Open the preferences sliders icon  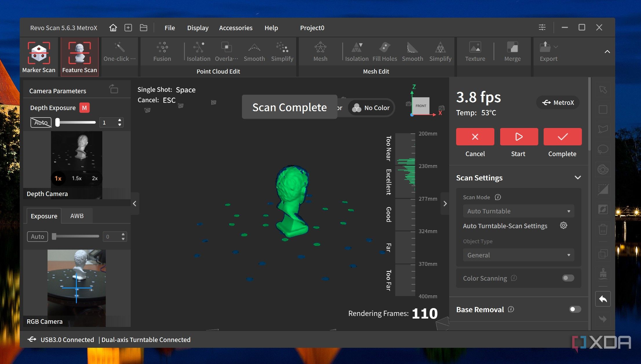[x=542, y=28]
